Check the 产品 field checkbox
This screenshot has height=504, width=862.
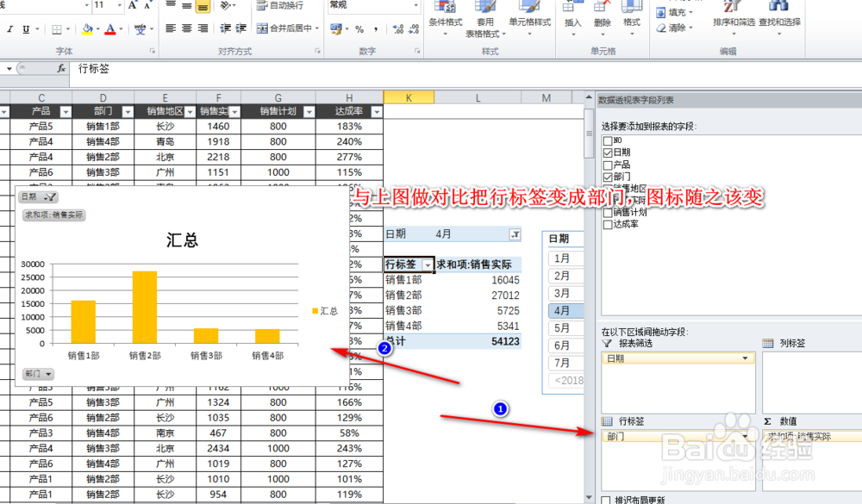tap(609, 165)
